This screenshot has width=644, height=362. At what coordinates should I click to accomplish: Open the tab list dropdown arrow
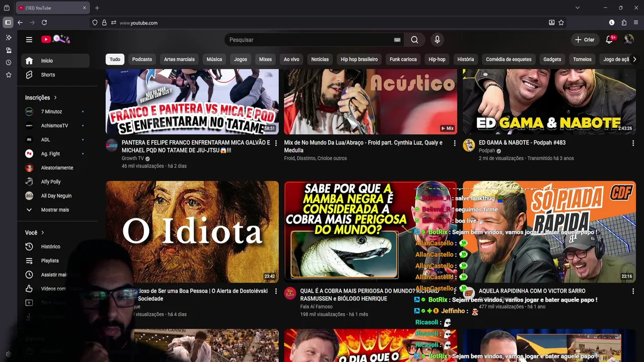(578, 8)
